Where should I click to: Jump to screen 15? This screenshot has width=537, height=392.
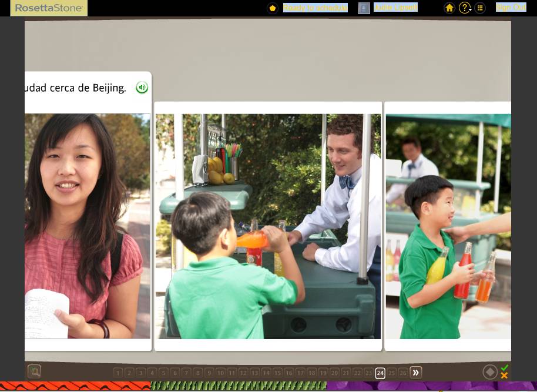(277, 373)
